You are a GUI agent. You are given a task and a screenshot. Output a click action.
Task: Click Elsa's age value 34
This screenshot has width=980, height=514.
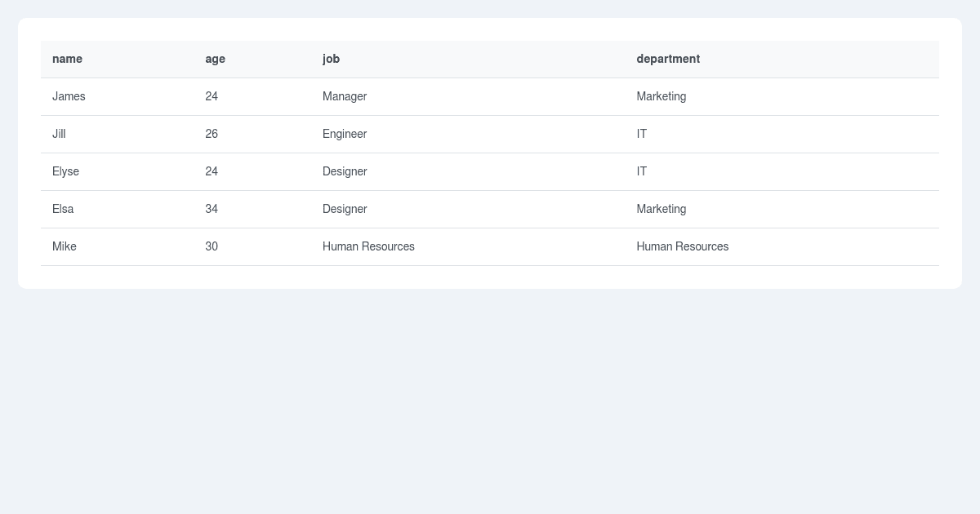click(x=252, y=209)
